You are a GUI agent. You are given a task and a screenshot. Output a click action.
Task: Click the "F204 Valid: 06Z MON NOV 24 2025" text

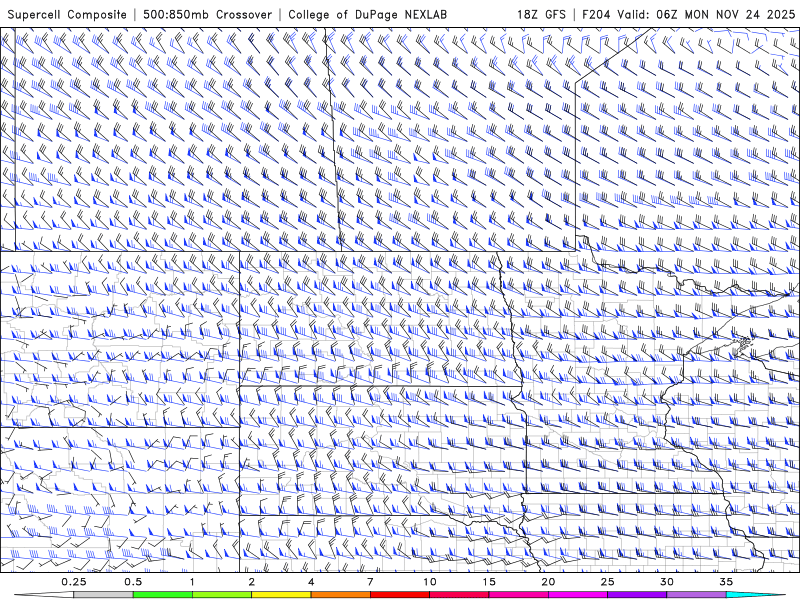(x=689, y=15)
